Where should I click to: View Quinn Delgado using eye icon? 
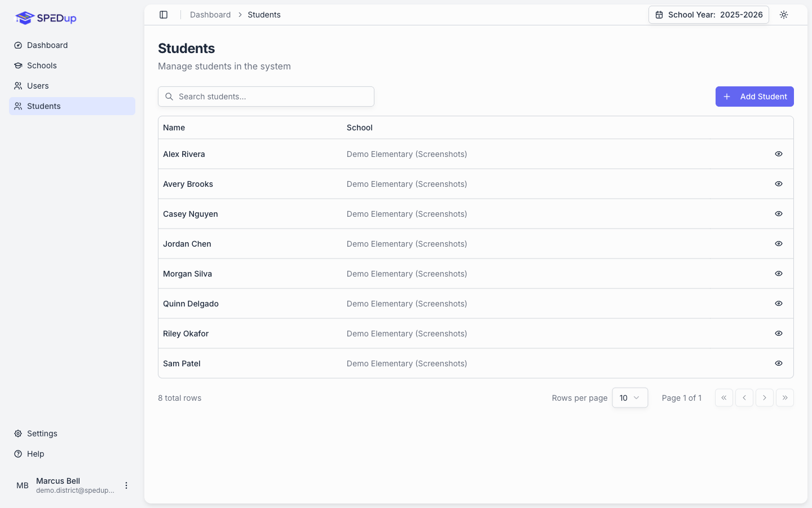(x=779, y=304)
